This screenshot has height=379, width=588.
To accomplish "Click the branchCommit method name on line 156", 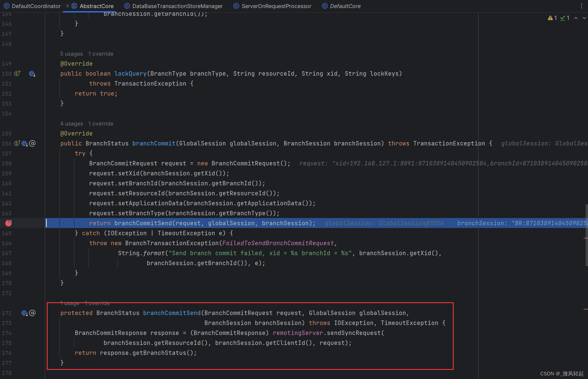I will pyautogui.click(x=154, y=144).
